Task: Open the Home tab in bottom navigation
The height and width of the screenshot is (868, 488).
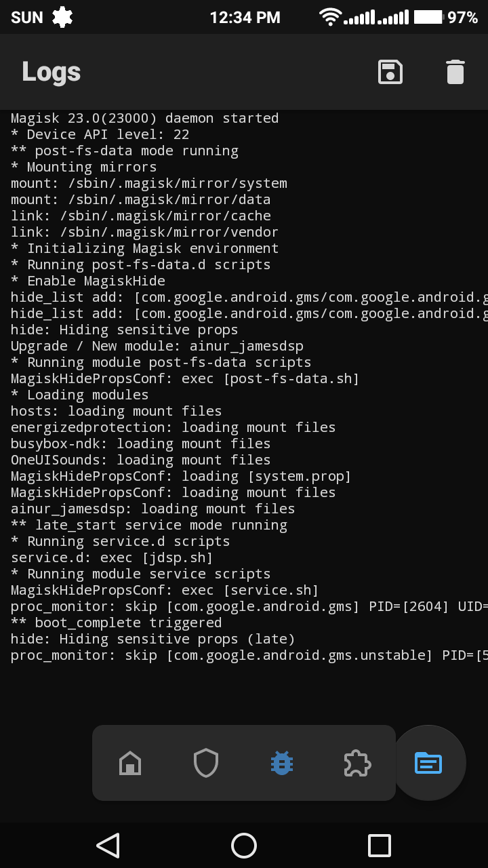Action: point(129,762)
